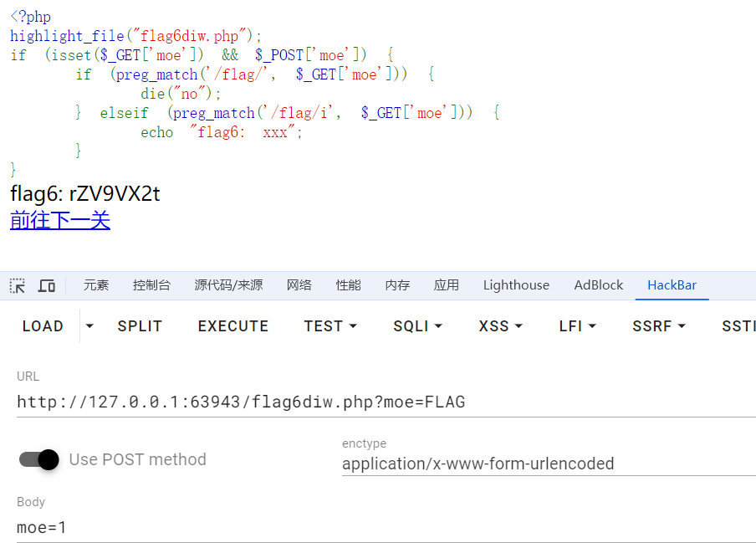Viewport: 756px width, 543px height.
Task: Open the dropdown arrow next to LOAD
Action: click(90, 326)
